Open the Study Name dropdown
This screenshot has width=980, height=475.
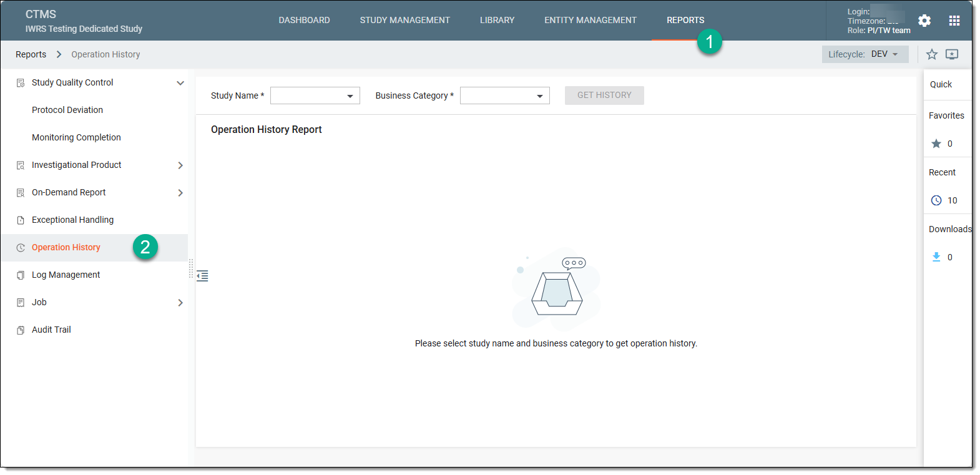click(315, 95)
